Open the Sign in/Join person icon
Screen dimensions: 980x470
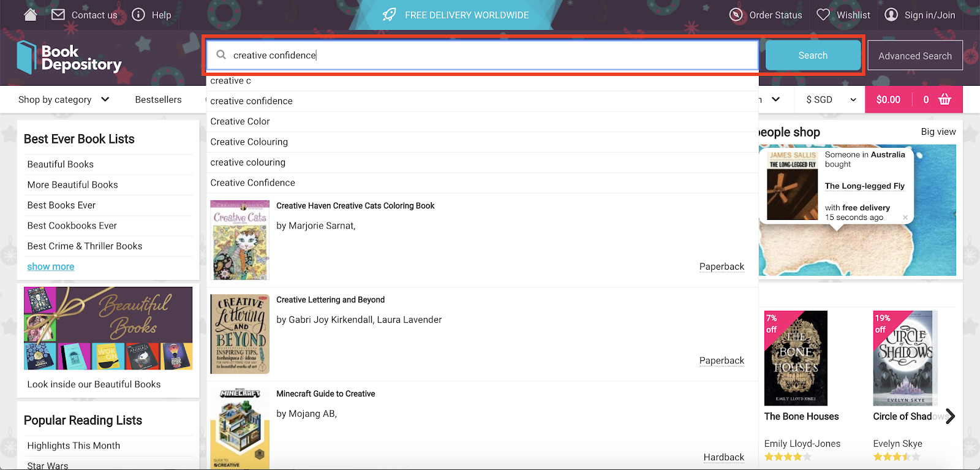tap(891, 15)
